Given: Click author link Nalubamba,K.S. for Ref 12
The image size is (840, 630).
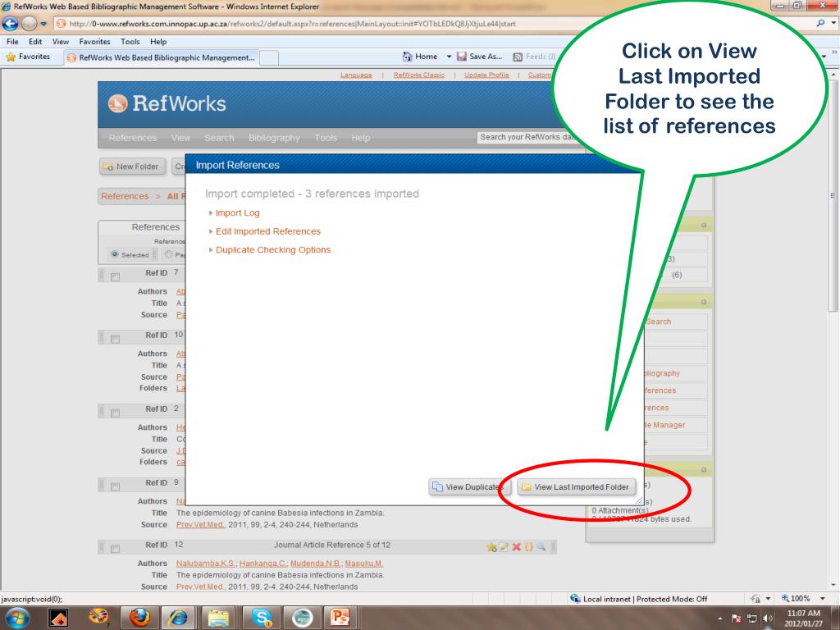Looking at the screenshot, I should [206, 564].
